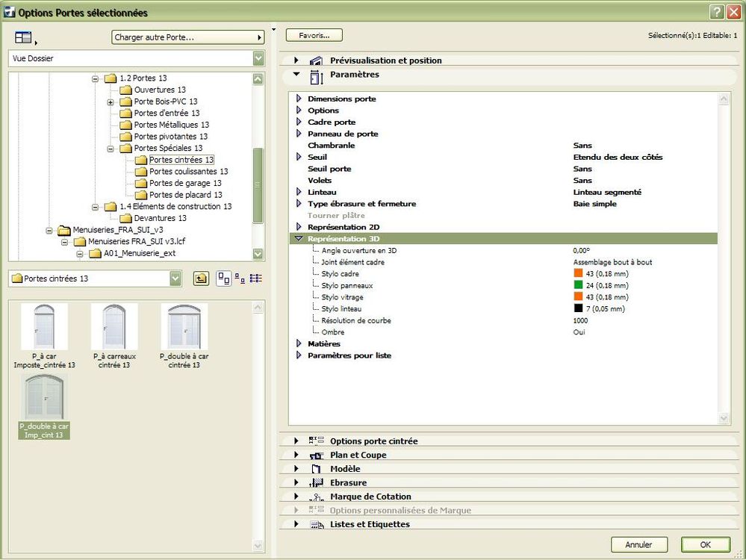Click the Ebrasure panel icon

pos(316,483)
